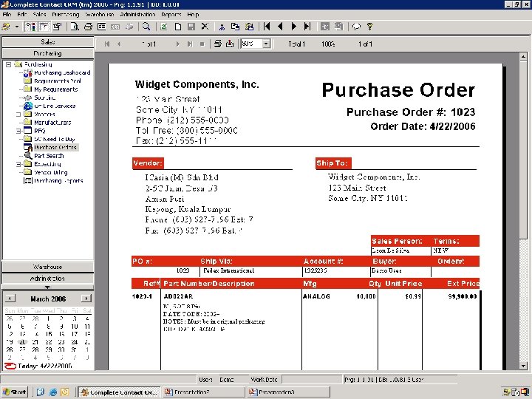This screenshot has width=532, height=399.
Task: Click the properties form icon in toolbar
Action: pos(58,27)
